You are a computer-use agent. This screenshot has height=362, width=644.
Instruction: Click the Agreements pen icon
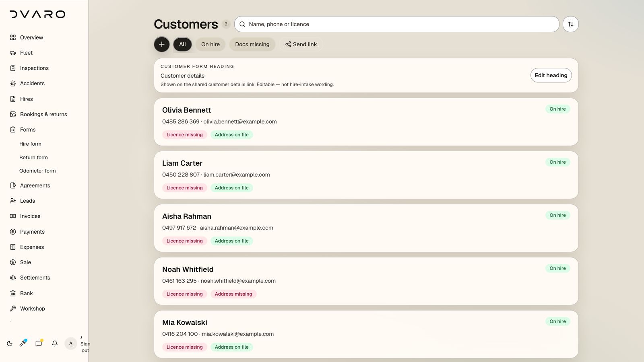coord(13,185)
